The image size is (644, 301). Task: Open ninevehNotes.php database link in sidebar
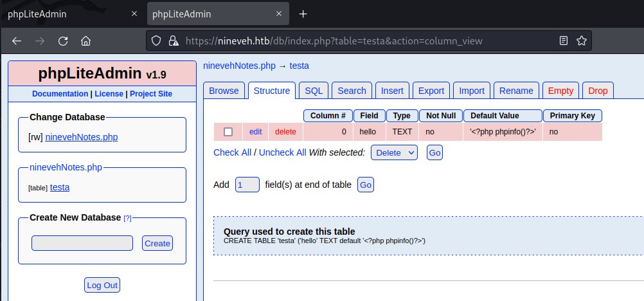(82, 137)
